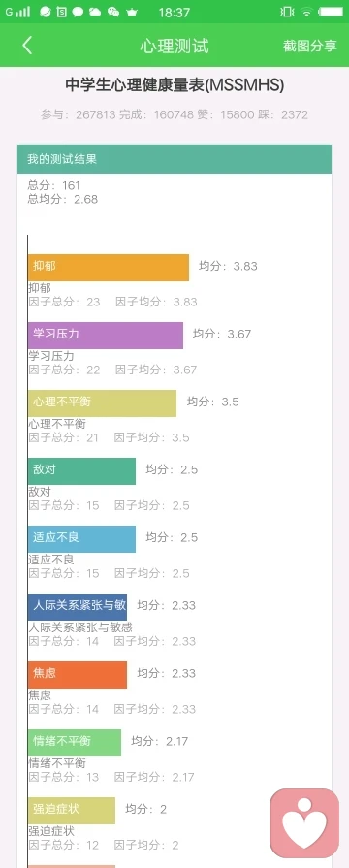349x868 pixels.
Task: Select the dark blue 人际关系紧张与敏感 bar
Action: (78, 607)
